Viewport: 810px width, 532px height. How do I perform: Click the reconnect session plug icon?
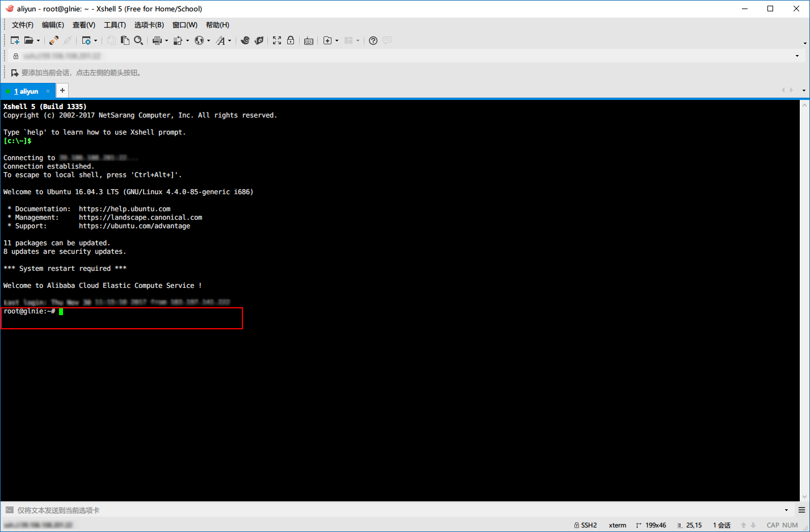point(54,40)
